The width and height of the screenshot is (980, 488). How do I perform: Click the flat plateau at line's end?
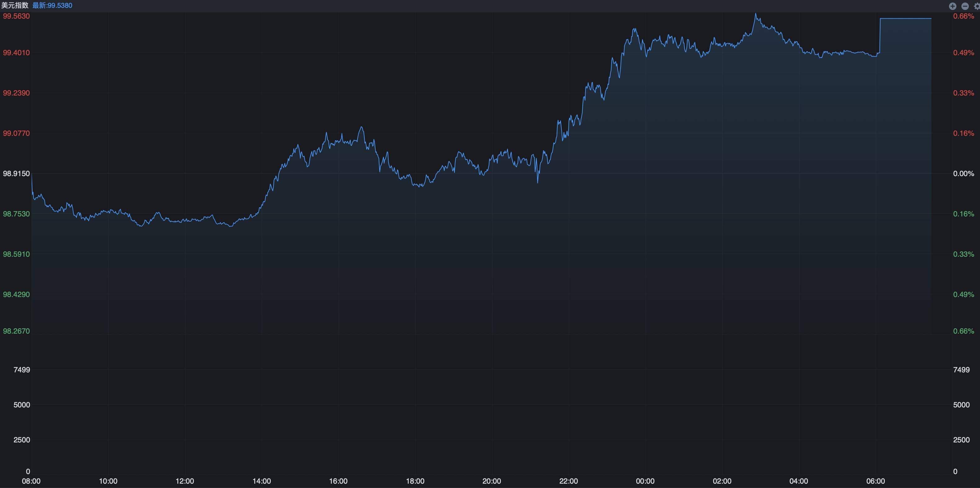pos(906,18)
